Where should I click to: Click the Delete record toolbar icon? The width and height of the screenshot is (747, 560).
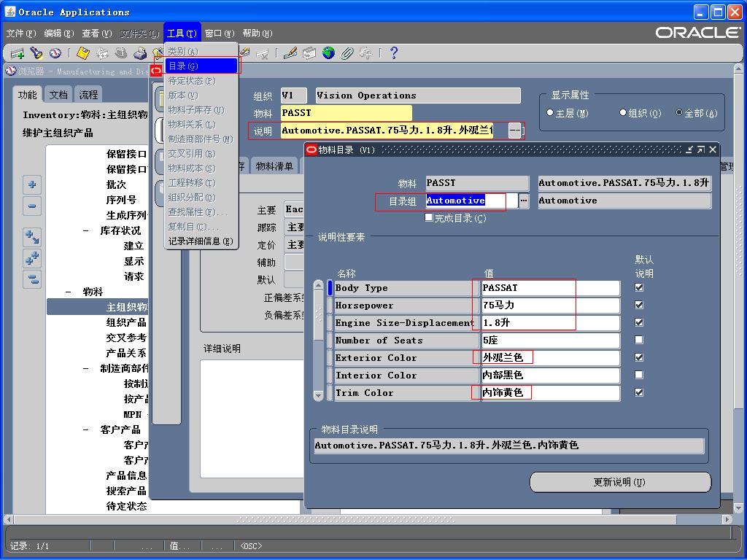(x=262, y=52)
